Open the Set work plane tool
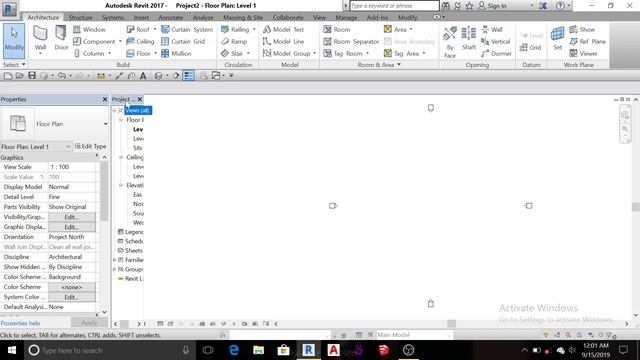The image size is (640, 360). (x=558, y=38)
